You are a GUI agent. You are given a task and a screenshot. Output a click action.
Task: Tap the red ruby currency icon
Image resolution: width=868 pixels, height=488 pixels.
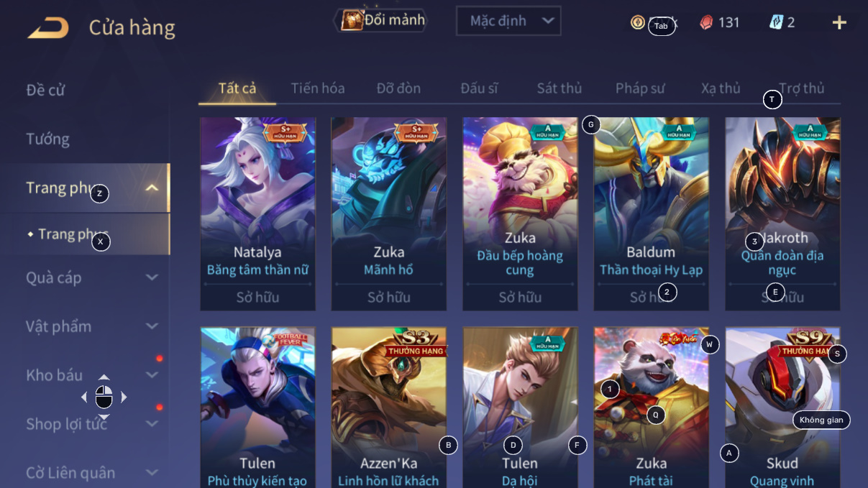coord(707,22)
